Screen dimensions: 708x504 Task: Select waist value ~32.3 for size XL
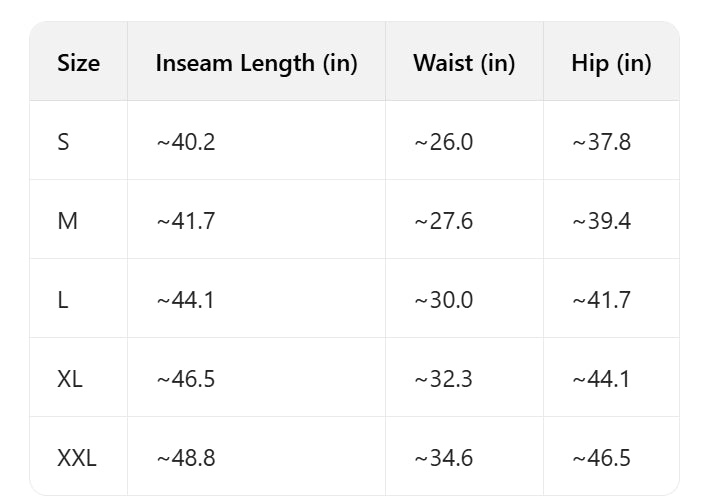tap(443, 379)
